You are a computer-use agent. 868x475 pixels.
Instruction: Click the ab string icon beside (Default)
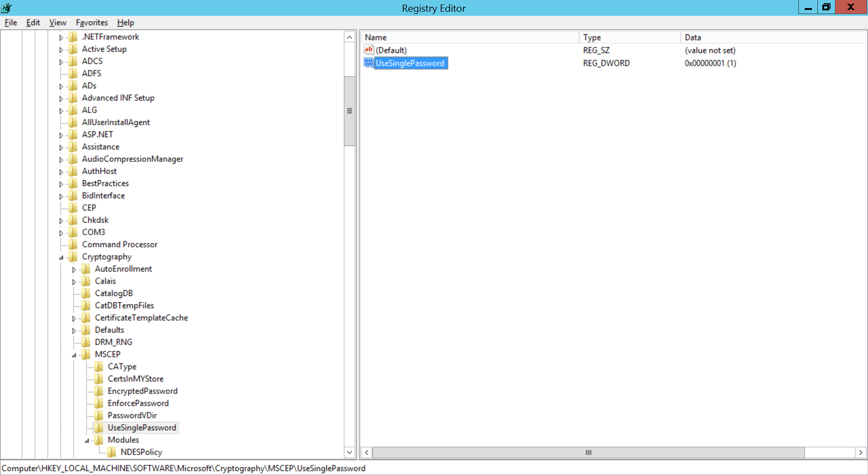pyautogui.click(x=368, y=50)
